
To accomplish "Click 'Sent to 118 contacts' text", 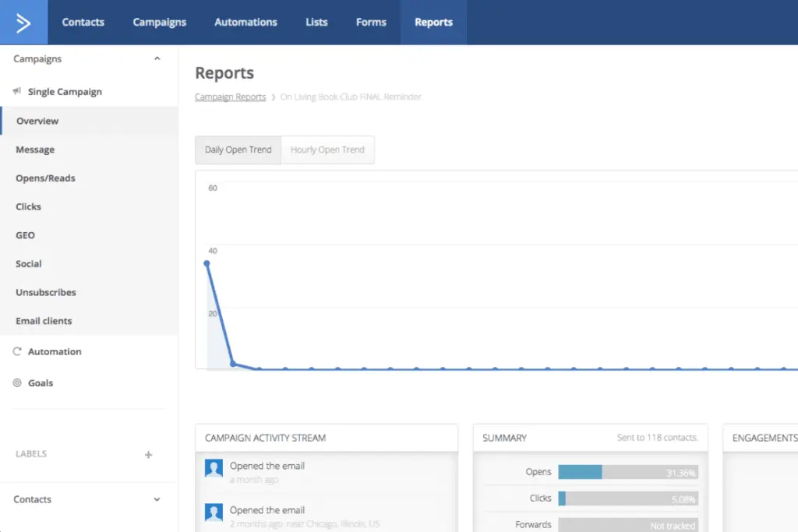I will click(657, 438).
